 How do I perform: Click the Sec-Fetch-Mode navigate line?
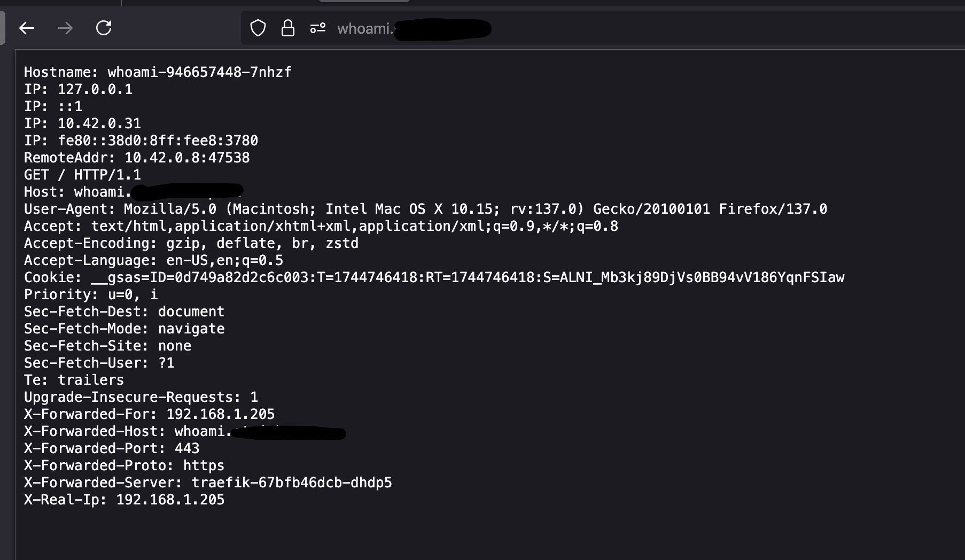pyautogui.click(x=124, y=329)
